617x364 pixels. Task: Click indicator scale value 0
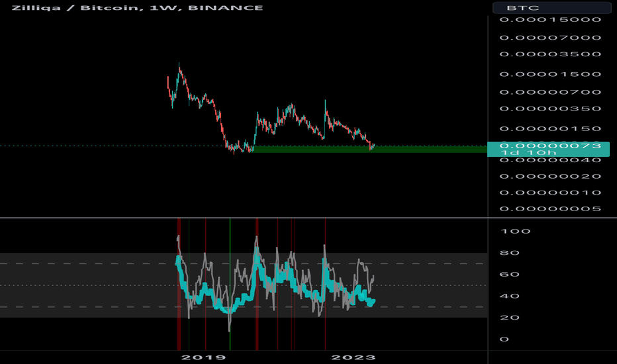(x=504, y=340)
